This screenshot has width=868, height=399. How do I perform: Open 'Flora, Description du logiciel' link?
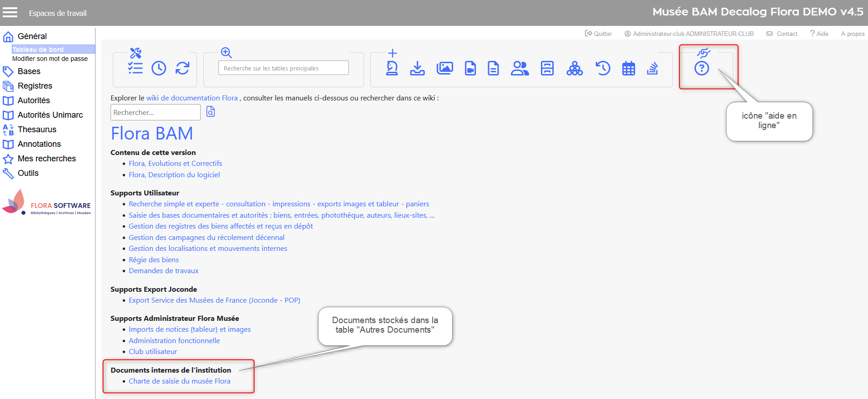click(x=174, y=175)
